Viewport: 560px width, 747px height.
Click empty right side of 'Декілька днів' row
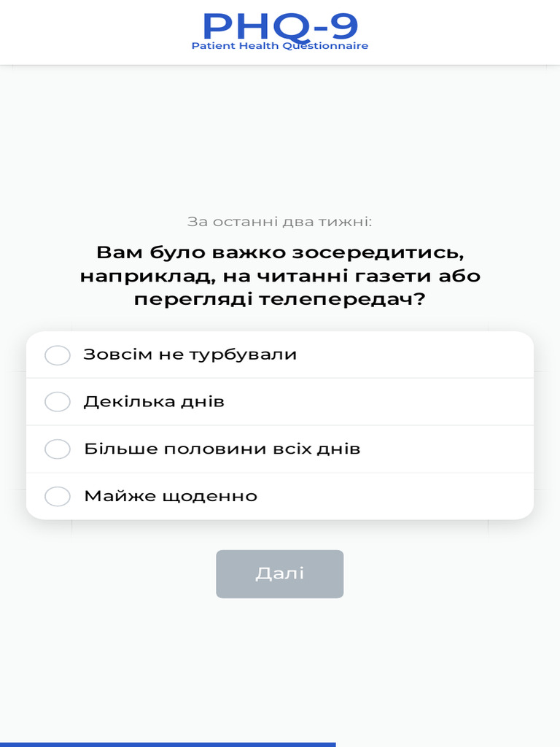click(437, 402)
